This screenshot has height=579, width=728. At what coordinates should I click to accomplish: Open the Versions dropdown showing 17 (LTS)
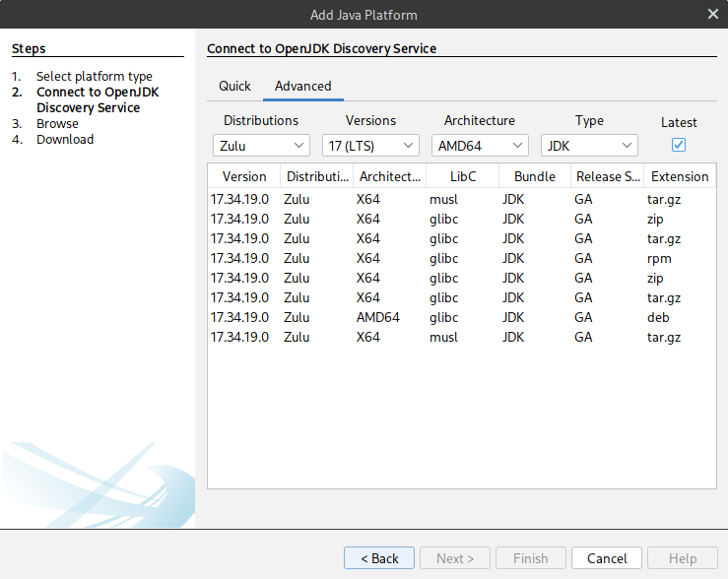[x=370, y=146]
